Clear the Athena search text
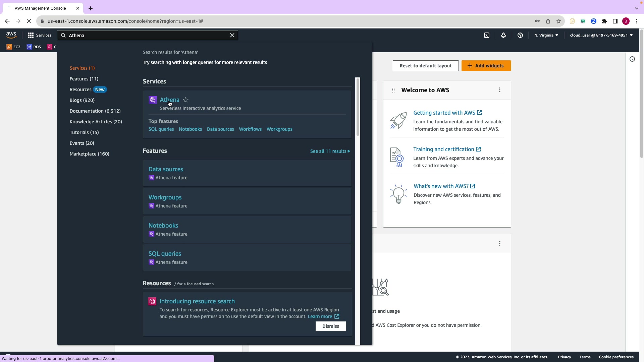The height and width of the screenshot is (362, 644). (x=232, y=35)
